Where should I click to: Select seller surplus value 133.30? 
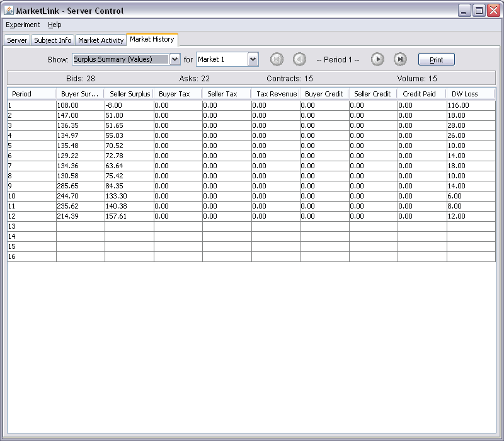tap(129, 196)
